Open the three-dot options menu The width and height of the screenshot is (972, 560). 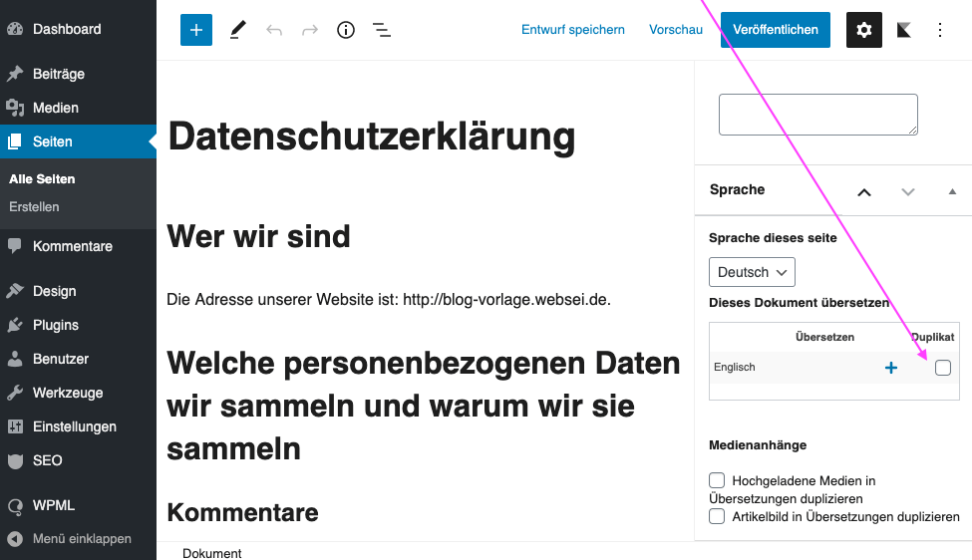[940, 30]
